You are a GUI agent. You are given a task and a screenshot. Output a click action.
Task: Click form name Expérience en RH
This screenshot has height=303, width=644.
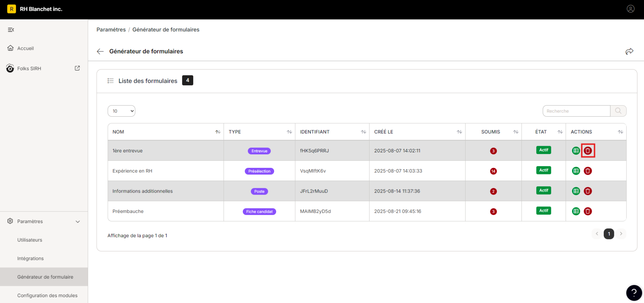pos(132,171)
